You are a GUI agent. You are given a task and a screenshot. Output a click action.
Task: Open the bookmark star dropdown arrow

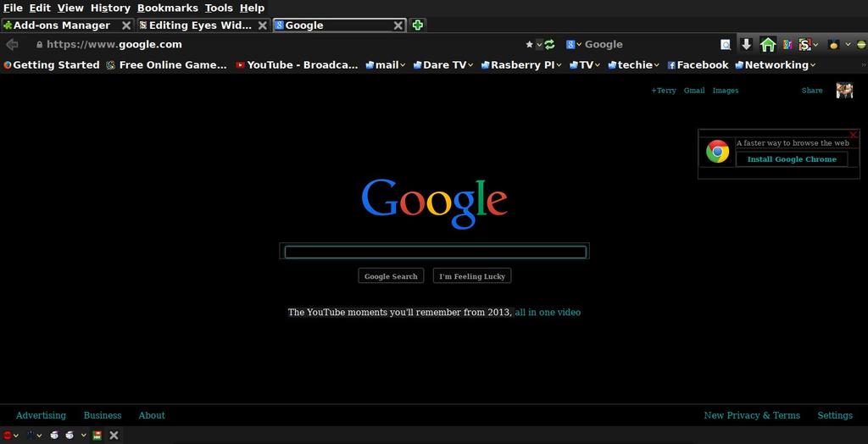pos(539,45)
